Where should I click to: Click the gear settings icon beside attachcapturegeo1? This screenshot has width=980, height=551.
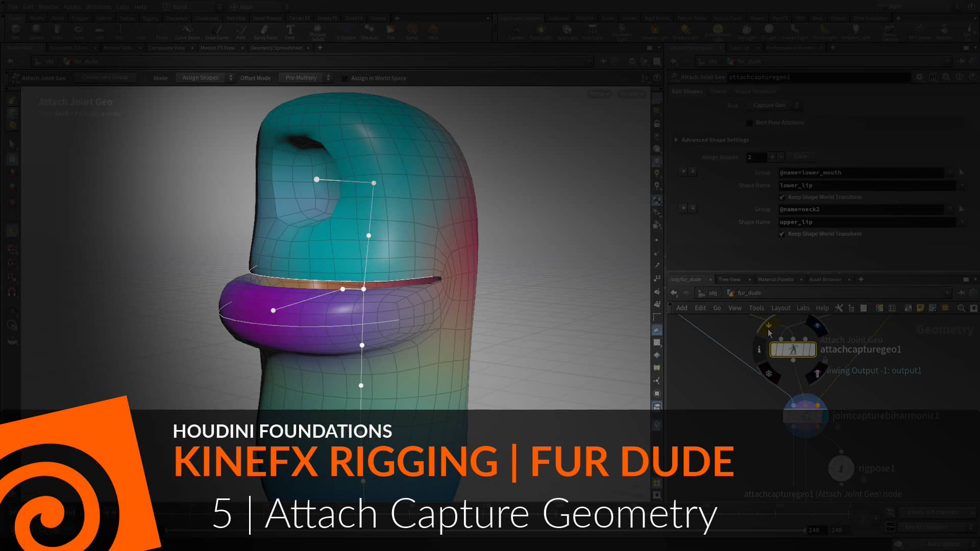tap(919, 78)
